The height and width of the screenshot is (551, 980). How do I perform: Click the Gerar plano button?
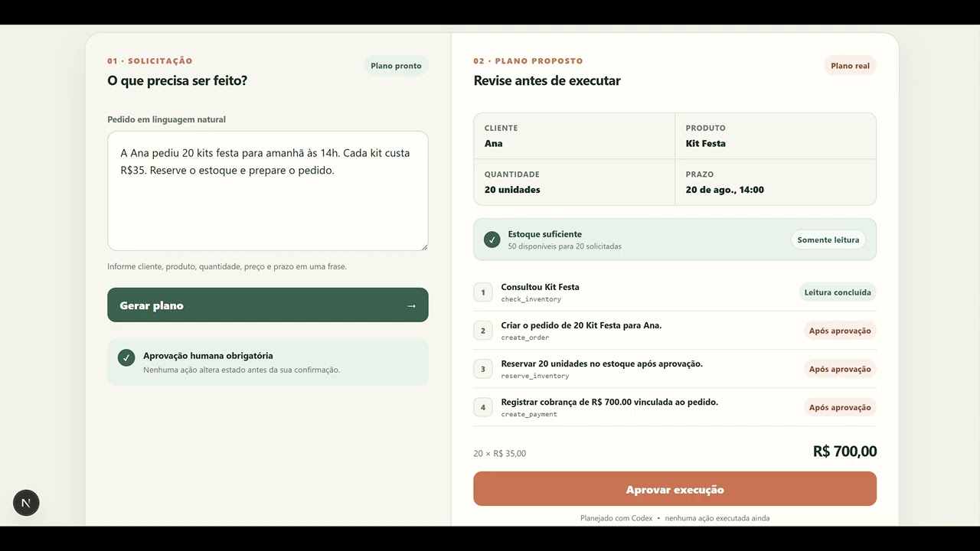(268, 305)
